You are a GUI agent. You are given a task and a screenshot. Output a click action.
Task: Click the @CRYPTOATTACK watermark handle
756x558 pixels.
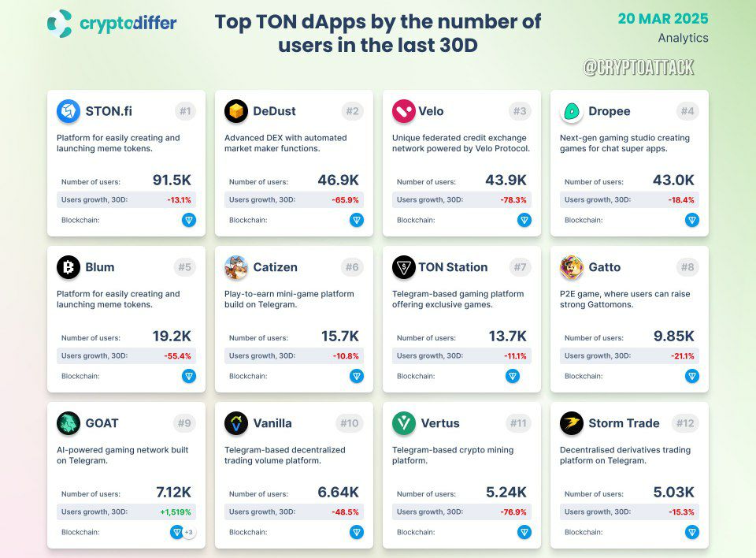[639, 67]
